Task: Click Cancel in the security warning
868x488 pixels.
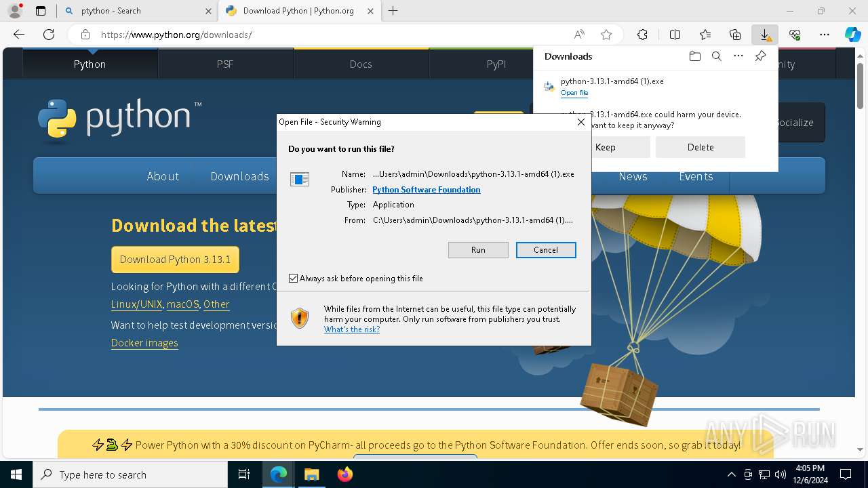Action: [x=546, y=250]
